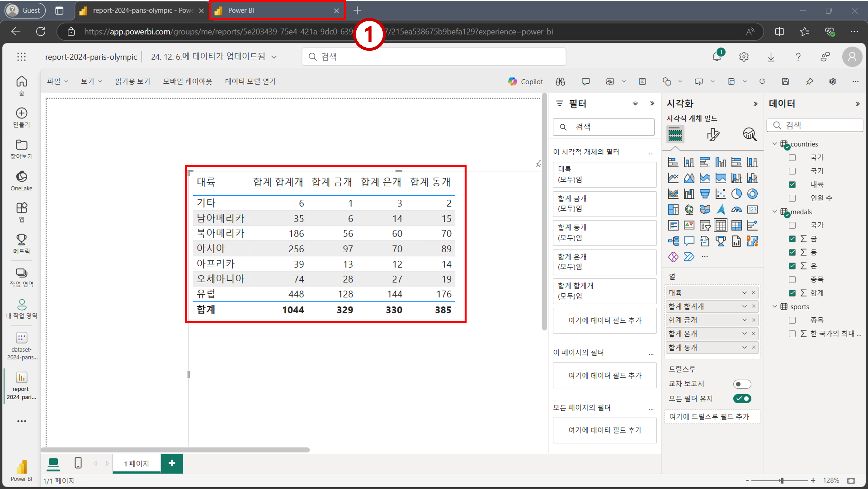Collapse the 시각화 pane with chevrons
868x489 pixels.
click(x=755, y=104)
